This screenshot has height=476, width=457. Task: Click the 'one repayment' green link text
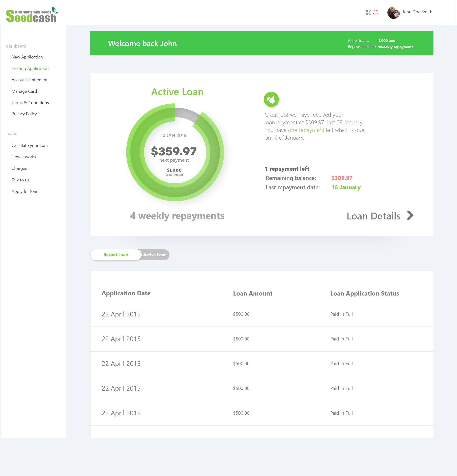(x=306, y=130)
